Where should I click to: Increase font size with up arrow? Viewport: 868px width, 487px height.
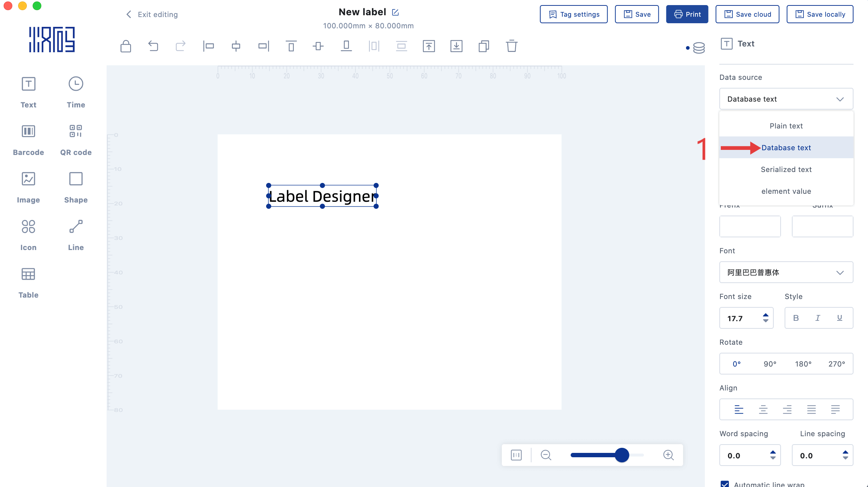[x=765, y=315]
